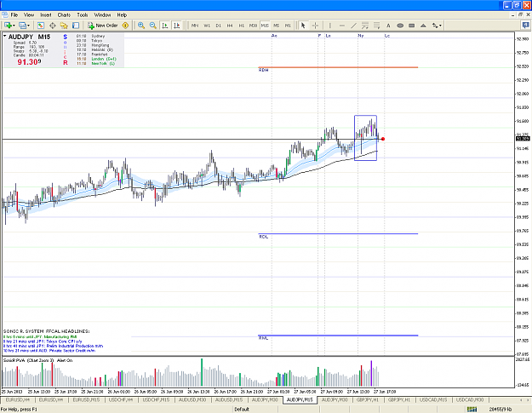The height and width of the screenshot is (413, 532).
Task: Zoom in on the chart
Action: tap(141, 26)
